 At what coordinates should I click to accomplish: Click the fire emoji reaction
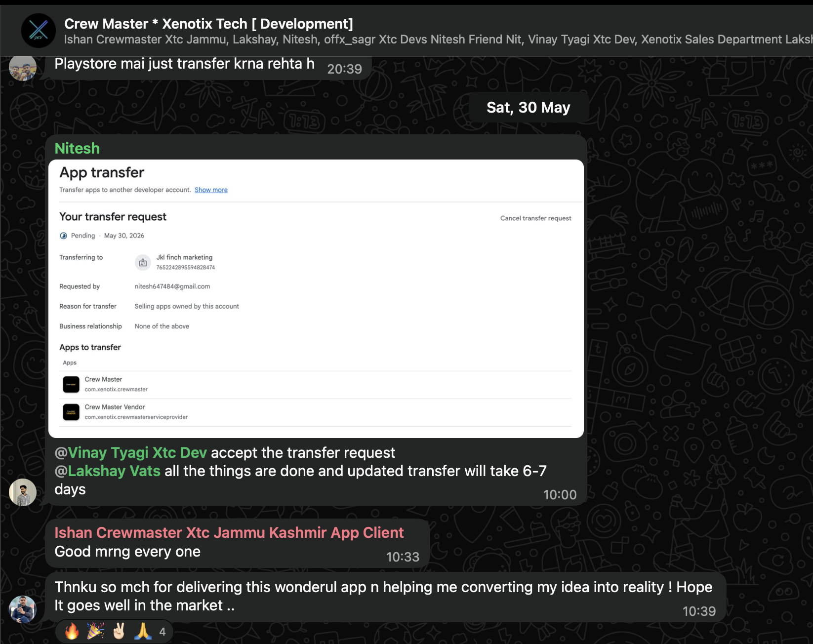72,631
